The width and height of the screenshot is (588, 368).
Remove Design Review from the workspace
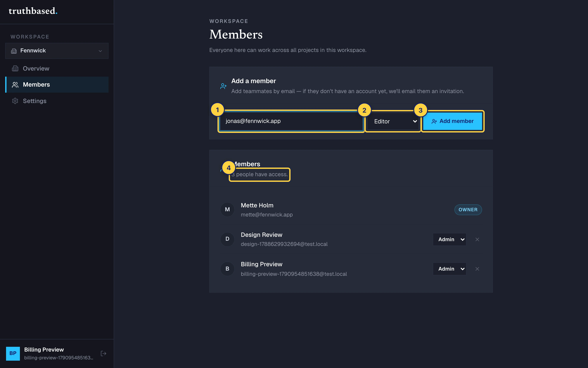point(477,239)
